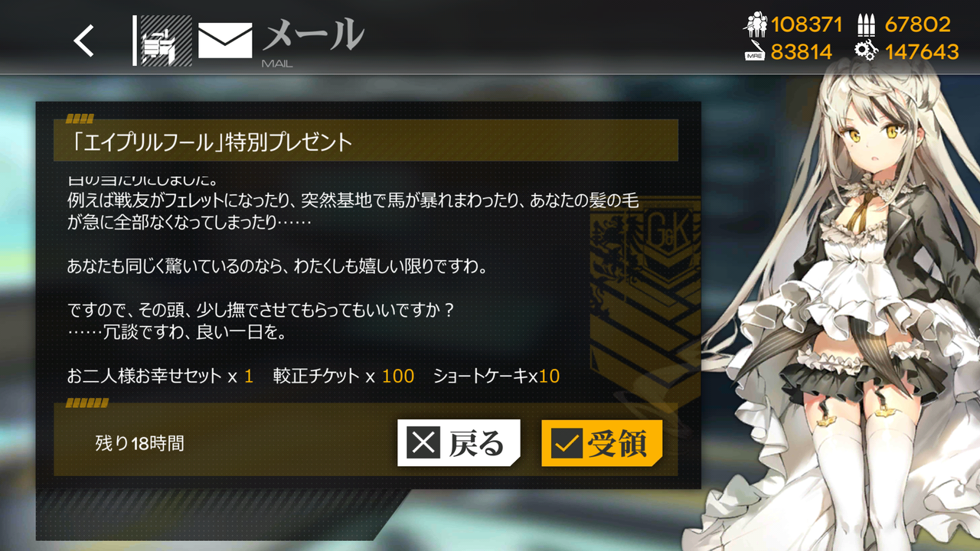Tap the ammunition bullets icon
980x551 pixels.
(866, 25)
